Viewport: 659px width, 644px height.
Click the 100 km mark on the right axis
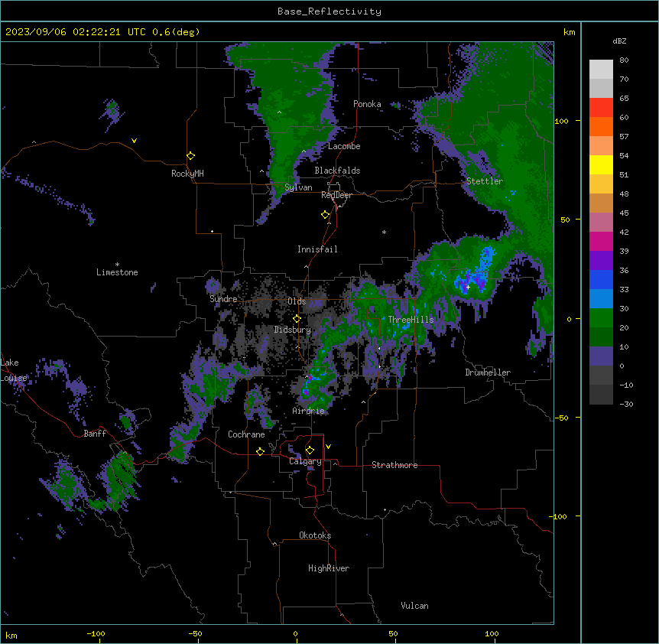coord(561,121)
